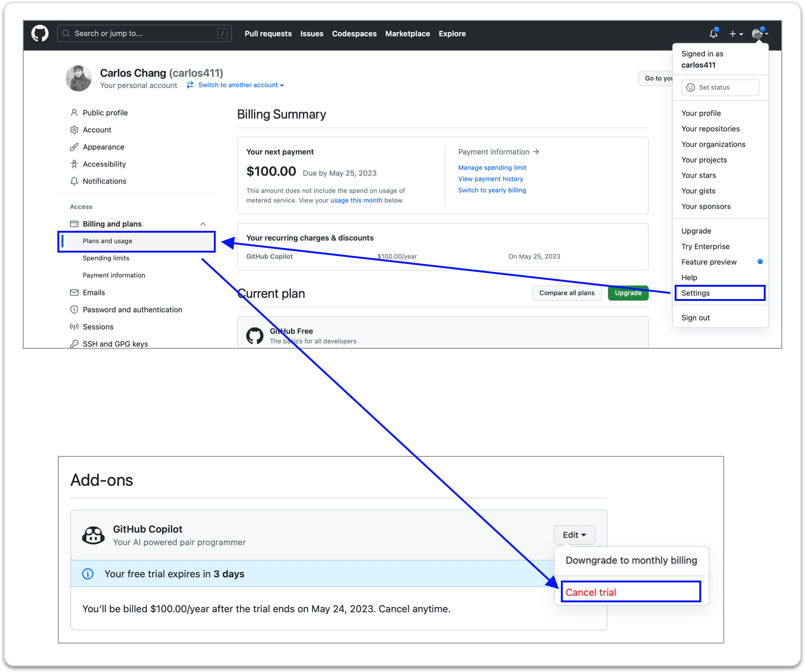Click the Emails envelope icon
The width and height of the screenshot is (805, 672).
click(x=74, y=292)
